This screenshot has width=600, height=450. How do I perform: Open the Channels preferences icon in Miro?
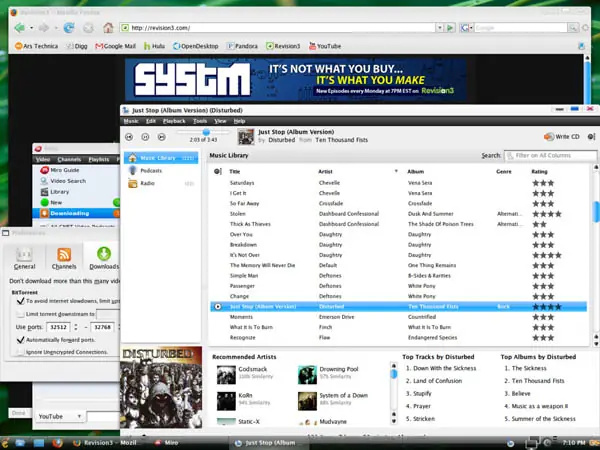(64, 257)
